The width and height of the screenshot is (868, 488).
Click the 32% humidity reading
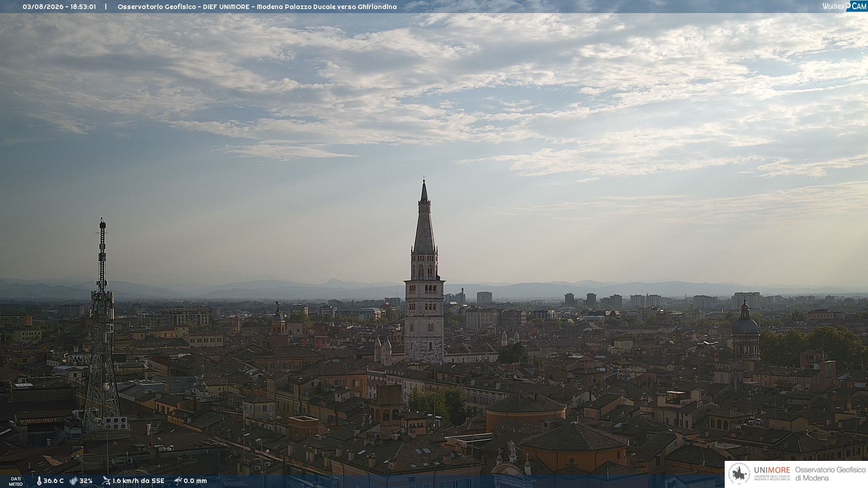click(x=86, y=481)
